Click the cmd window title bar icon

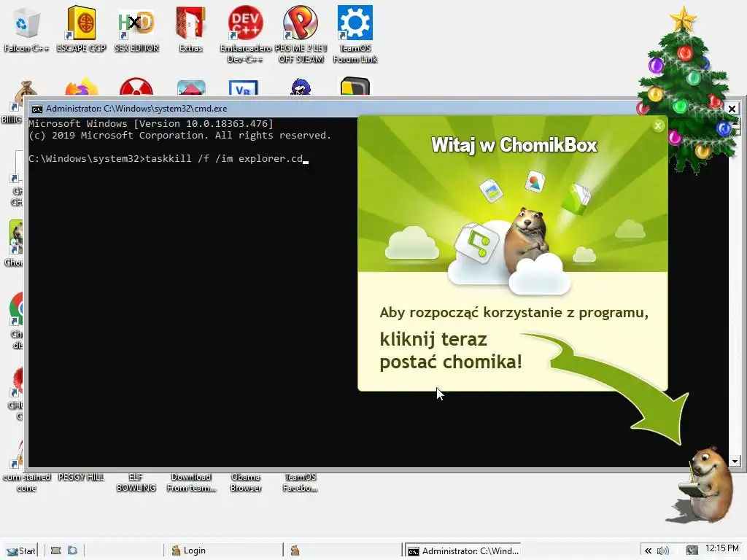[x=36, y=109]
